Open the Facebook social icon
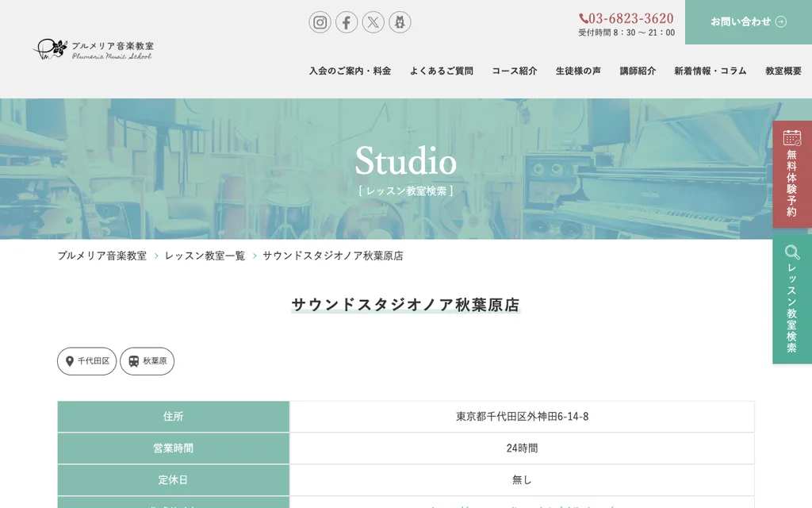 point(347,22)
